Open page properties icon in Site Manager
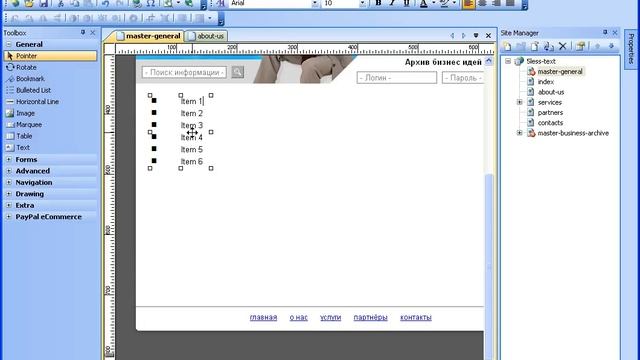Viewport: 640px width, 360px height. point(580,46)
